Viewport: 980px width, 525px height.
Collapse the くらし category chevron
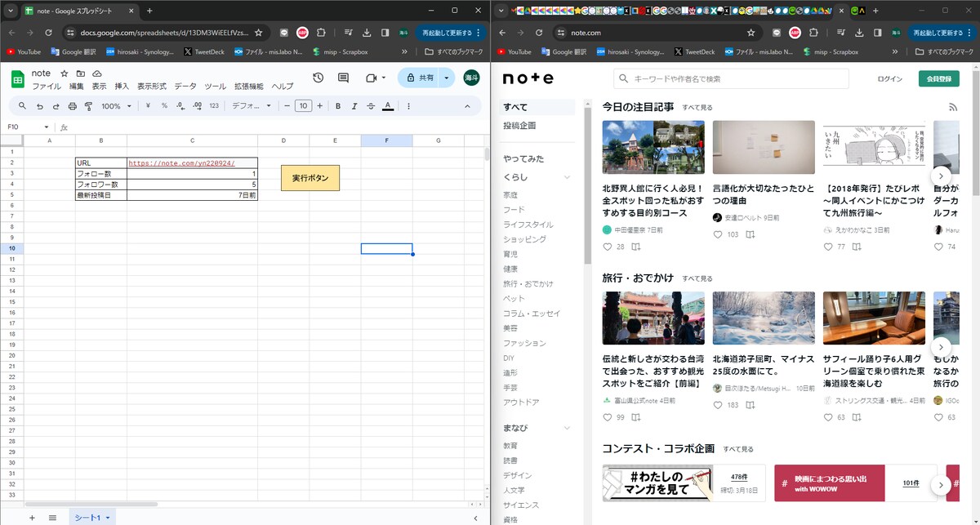(568, 177)
